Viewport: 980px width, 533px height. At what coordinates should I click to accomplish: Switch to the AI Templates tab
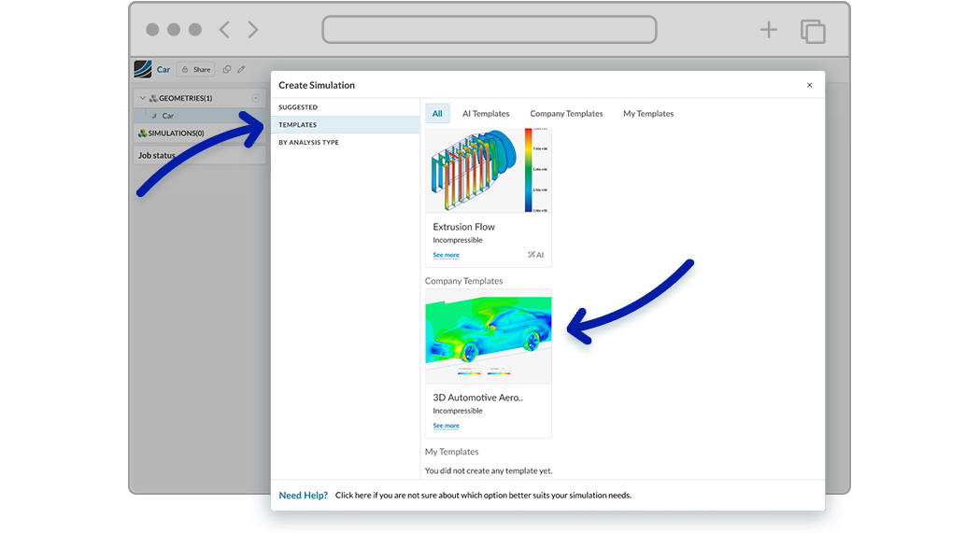[486, 114]
